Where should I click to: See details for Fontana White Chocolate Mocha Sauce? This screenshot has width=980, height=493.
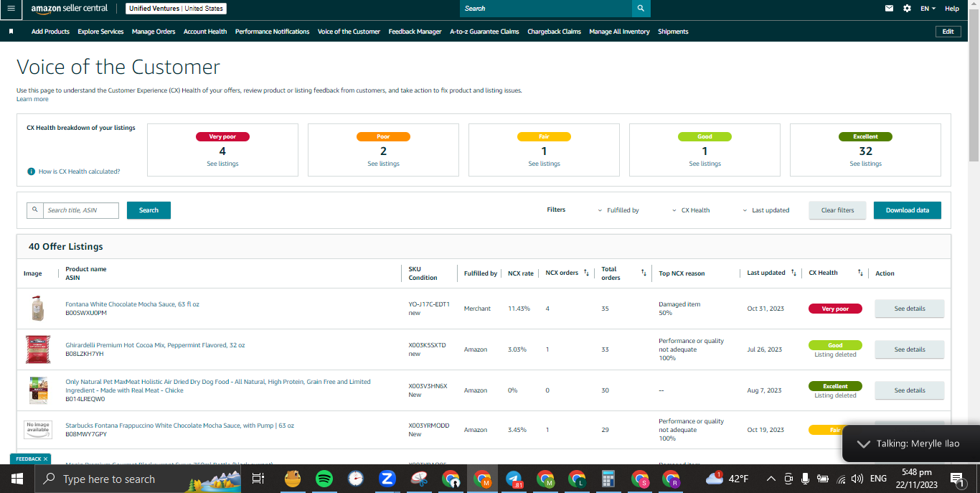coord(910,309)
